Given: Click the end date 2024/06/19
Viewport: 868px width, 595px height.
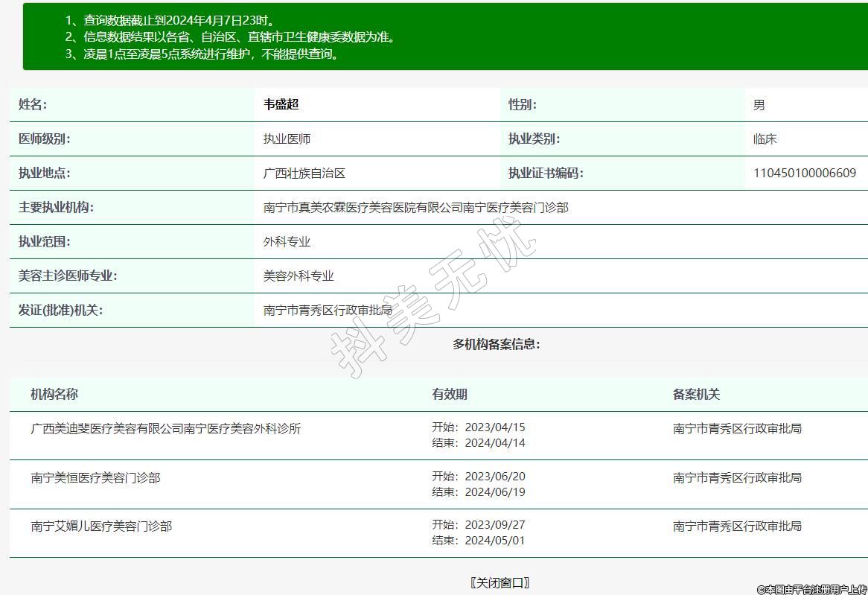Looking at the screenshot, I should tap(494, 492).
